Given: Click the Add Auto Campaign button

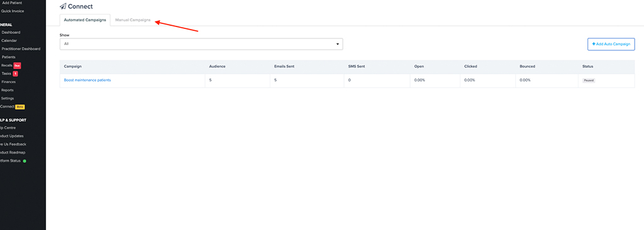Looking at the screenshot, I should point(611,44).
